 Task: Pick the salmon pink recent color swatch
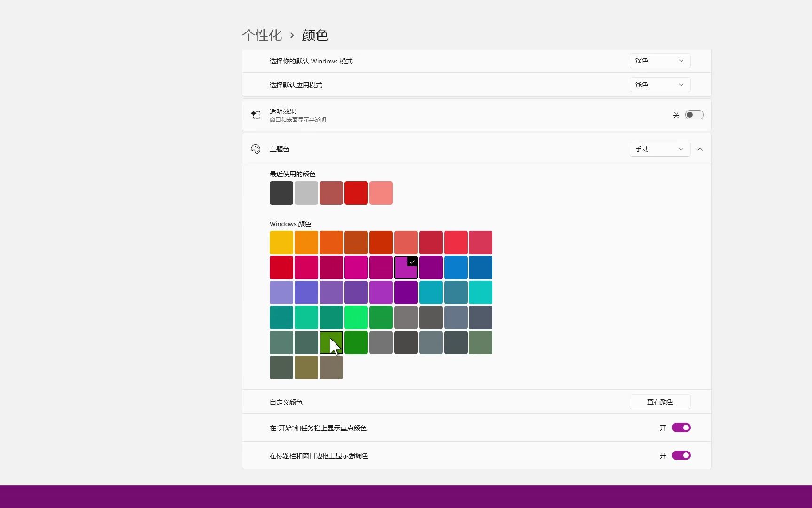tap(381, 193)
